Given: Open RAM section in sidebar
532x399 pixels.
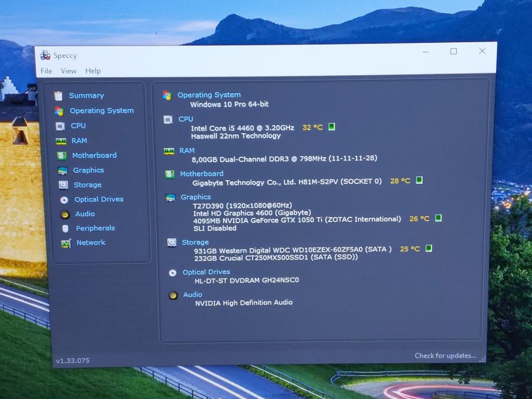Looking at the screenshot, I should pos(79,141).
